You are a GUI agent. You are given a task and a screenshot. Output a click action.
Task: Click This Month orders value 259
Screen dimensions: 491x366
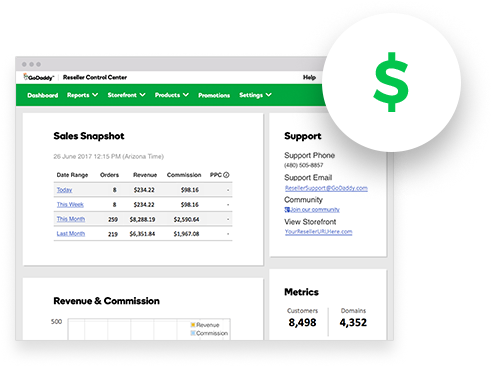[x=113, y=219]
